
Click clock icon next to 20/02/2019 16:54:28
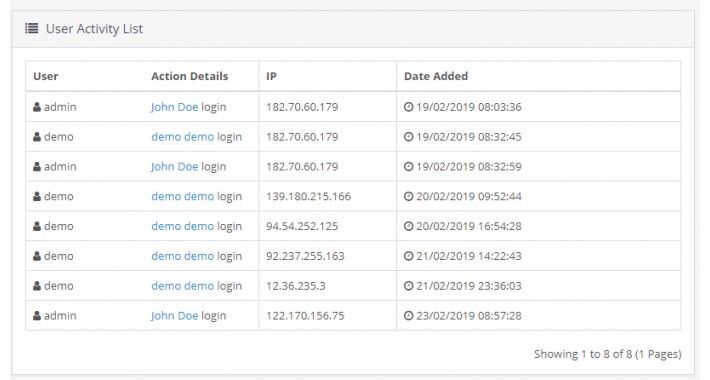point(408,226)
